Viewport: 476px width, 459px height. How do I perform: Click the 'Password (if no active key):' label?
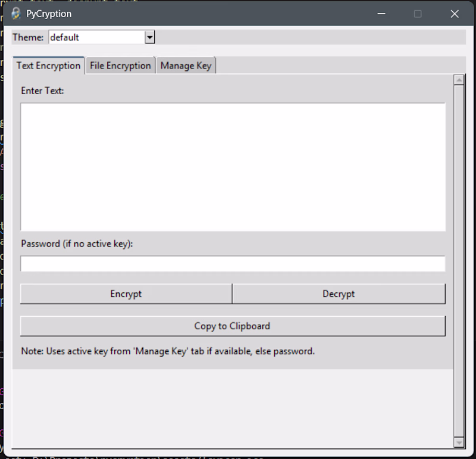click(x=77, y=243)
